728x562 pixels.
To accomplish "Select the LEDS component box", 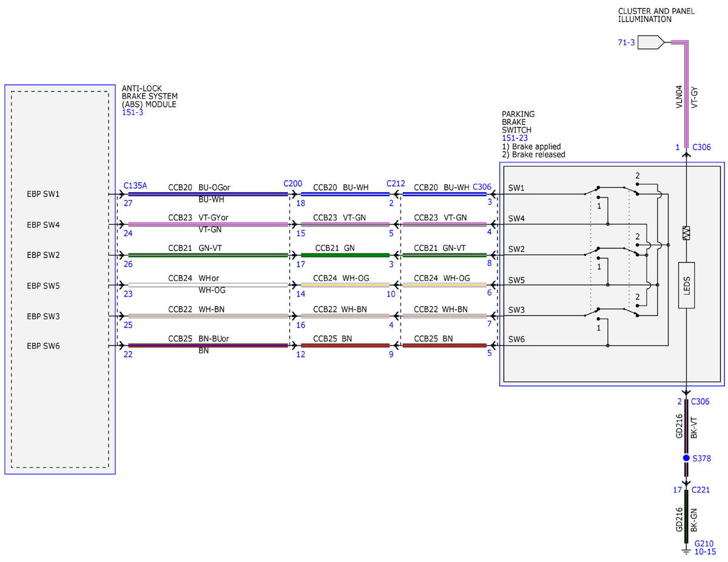I will 686,285.
